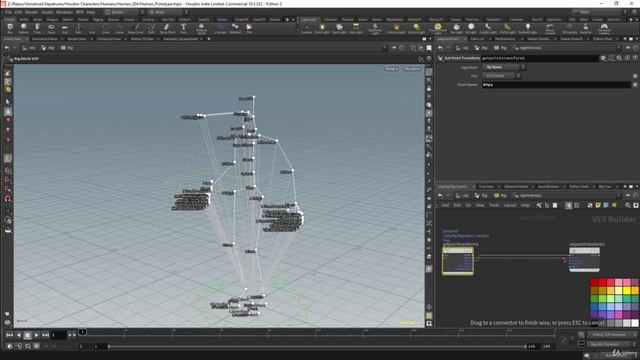This screenshot has height=360, width=640.
Task: Select the Platonic Solids shelf tool
Action: coord(201,29)
